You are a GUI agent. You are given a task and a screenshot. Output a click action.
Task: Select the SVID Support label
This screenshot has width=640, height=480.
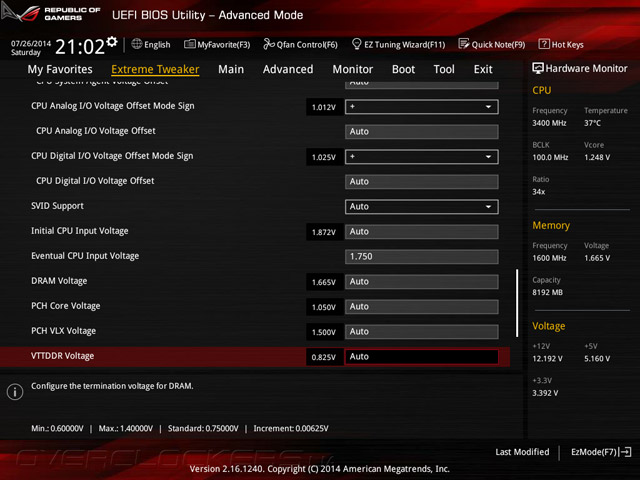point(57,206)
